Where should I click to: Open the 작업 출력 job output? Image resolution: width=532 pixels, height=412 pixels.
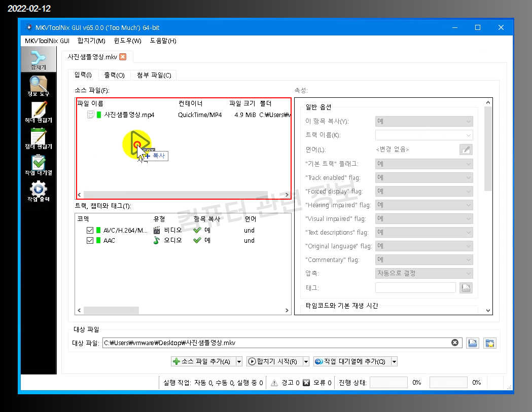pos(39,192)
